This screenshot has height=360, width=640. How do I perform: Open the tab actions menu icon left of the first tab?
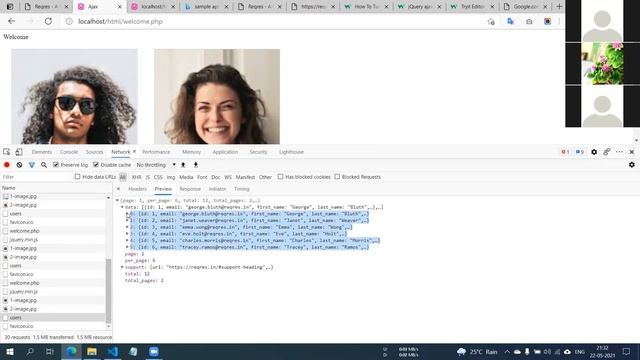[10, 7]
